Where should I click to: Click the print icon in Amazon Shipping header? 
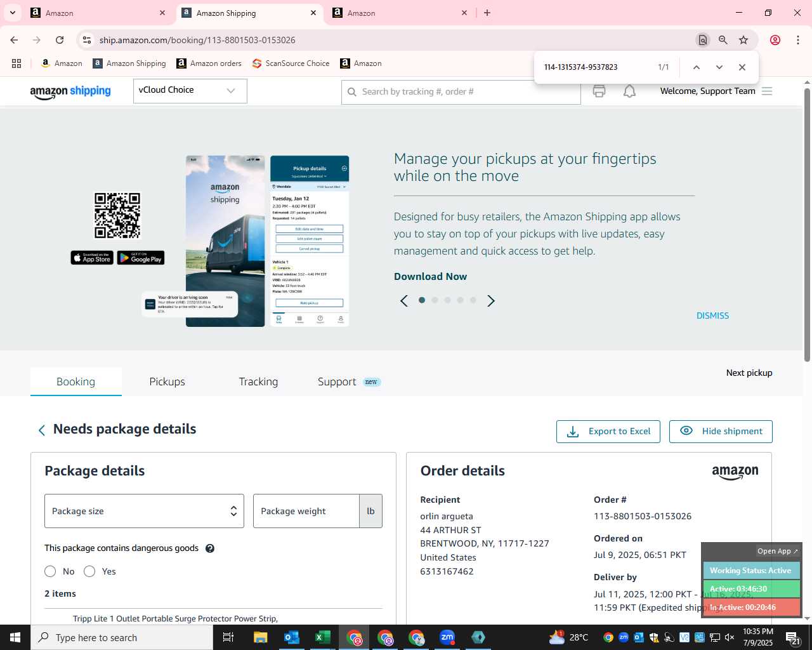pyautogui.click(x=599, y=91)
